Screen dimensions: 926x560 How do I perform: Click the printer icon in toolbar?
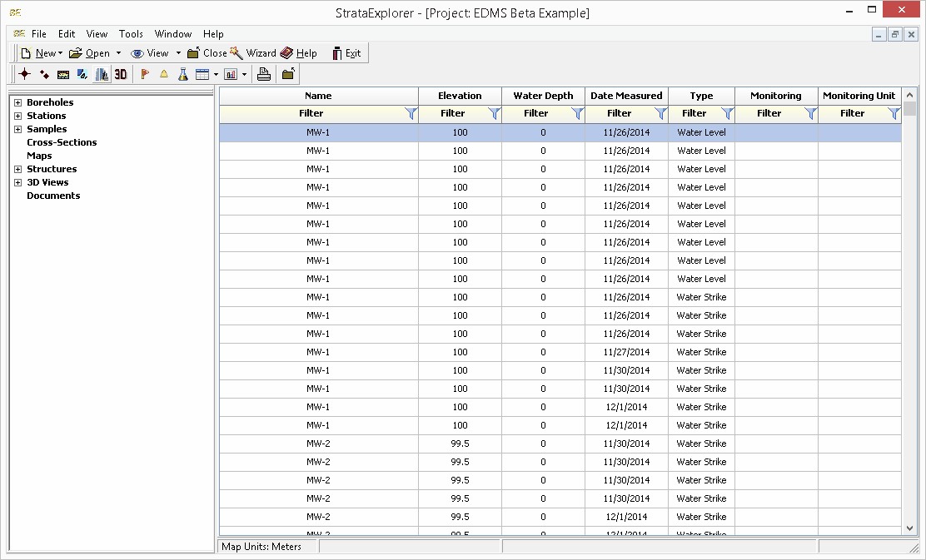coord(264,74)
